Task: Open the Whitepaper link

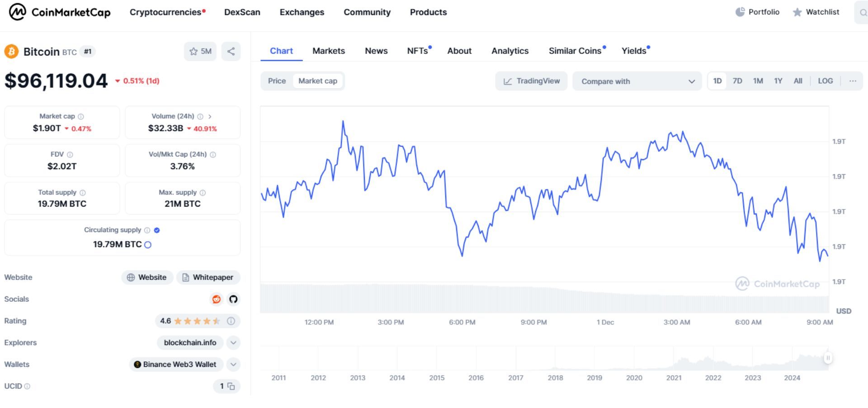Action: point(208,277)
